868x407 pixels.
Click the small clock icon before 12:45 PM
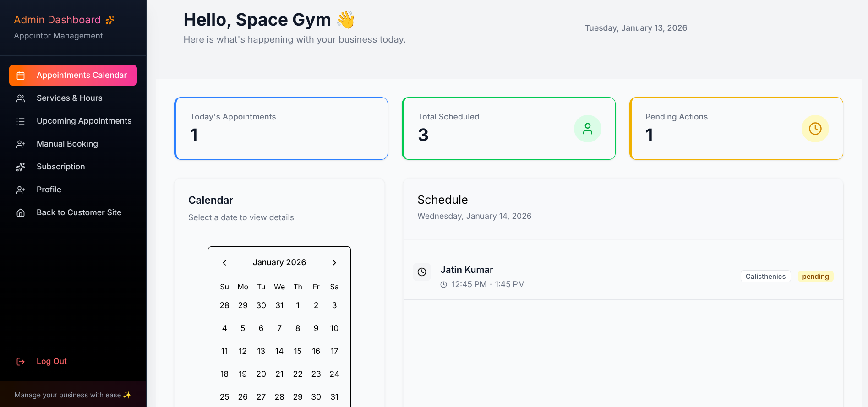pyautogui.click(x=443, y=284)
